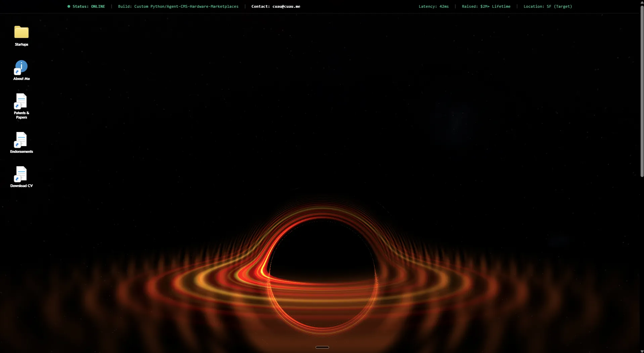
Task: Select the Endorsements label text
Action: pos(21,152)
